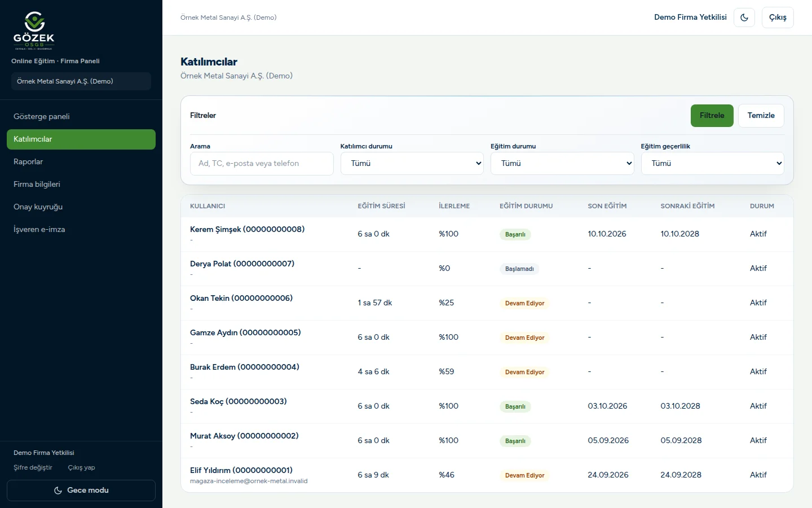Click Kullanıcı column header
Viewport: 812px width, 508px height.
pyautogui.click(x=208, y=206)
